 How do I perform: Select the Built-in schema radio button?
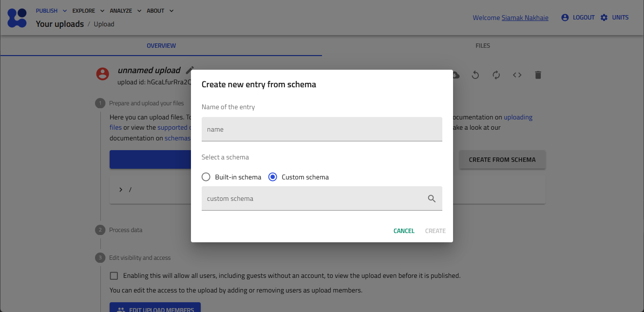206,177
